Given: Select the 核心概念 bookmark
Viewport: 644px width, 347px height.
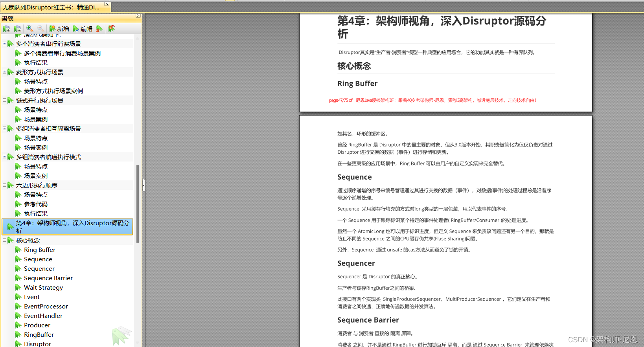Looking at the screenshot, I should click(28, 240).
